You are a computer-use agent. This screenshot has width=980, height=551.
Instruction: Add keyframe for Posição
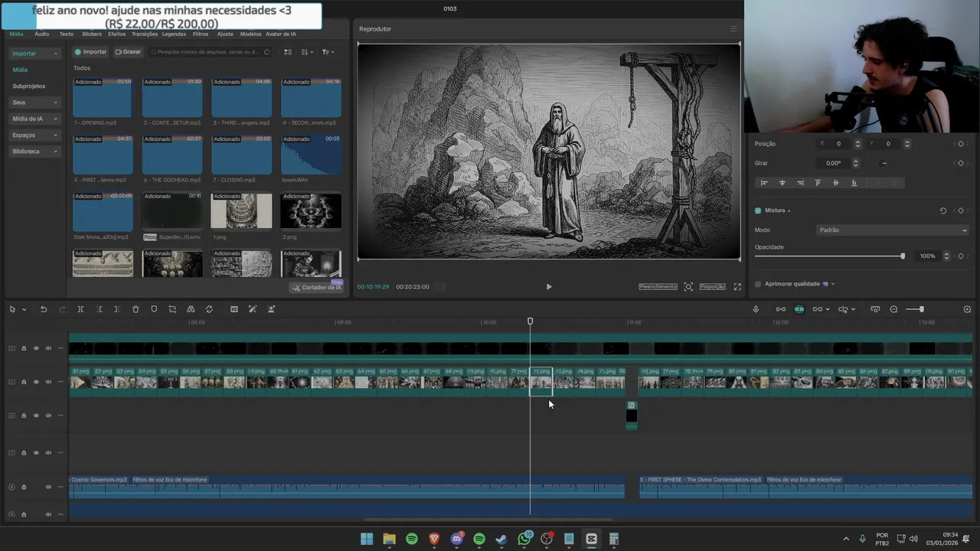click(x=961, y=144)
